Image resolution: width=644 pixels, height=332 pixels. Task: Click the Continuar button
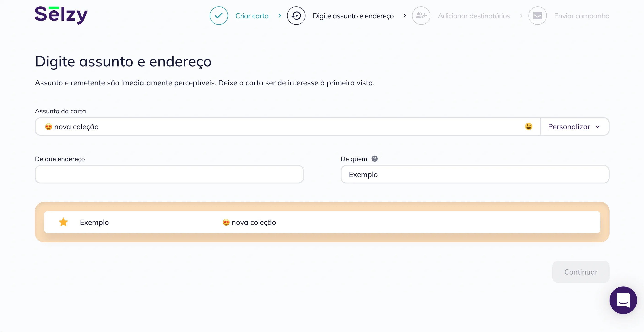(x=581, y=272)
